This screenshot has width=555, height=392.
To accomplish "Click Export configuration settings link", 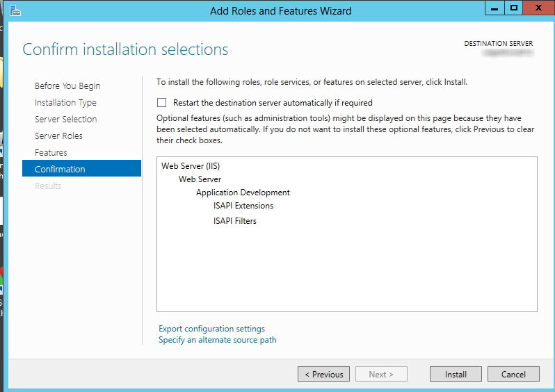I will (x=211, y=329).
